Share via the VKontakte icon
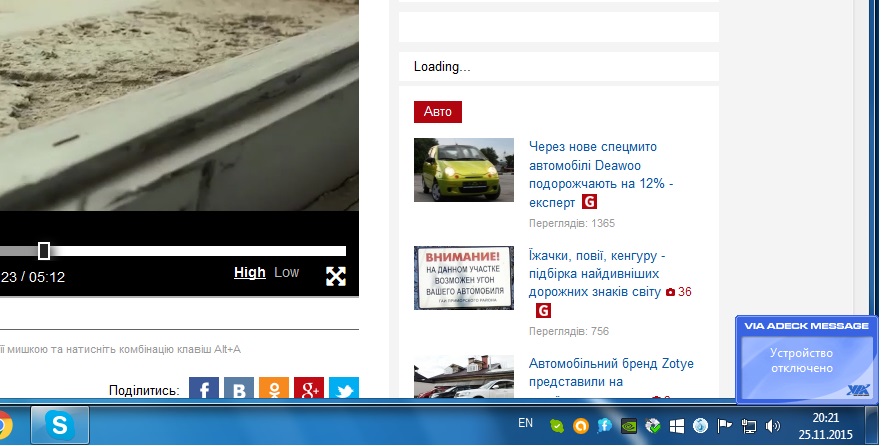The height and width of the screenshot is (446, 881). [239, 390]
